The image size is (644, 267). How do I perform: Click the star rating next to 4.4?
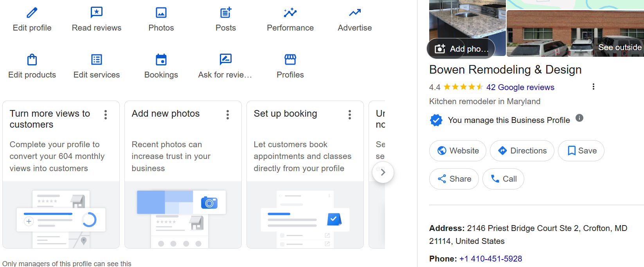[463, 87]
